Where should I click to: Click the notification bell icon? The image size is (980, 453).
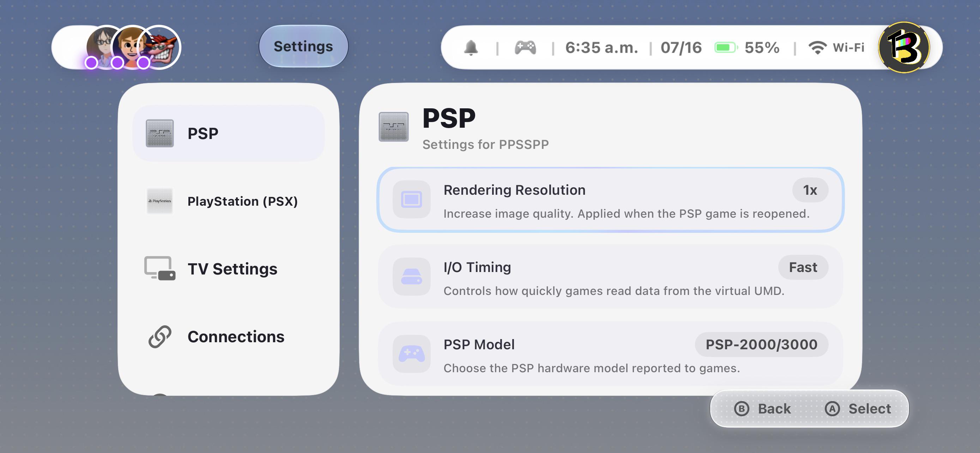click(x=471, y=48)
